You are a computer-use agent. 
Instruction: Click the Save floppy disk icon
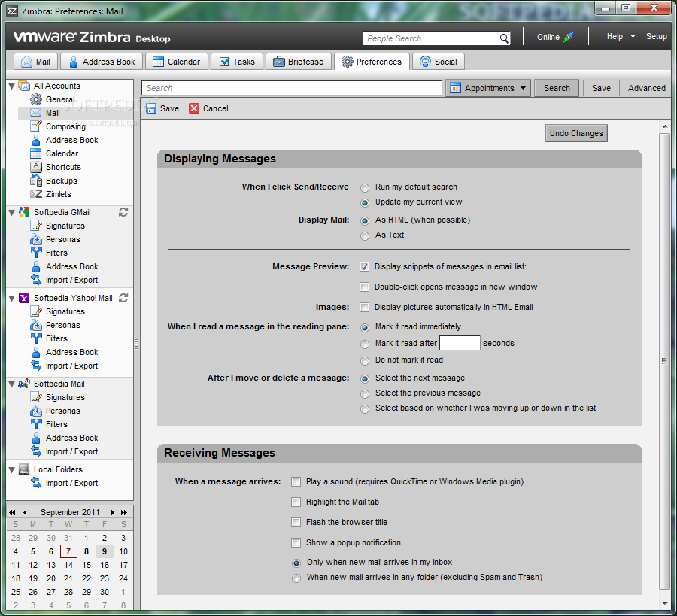pyautogui.click(x=151, y=108)
